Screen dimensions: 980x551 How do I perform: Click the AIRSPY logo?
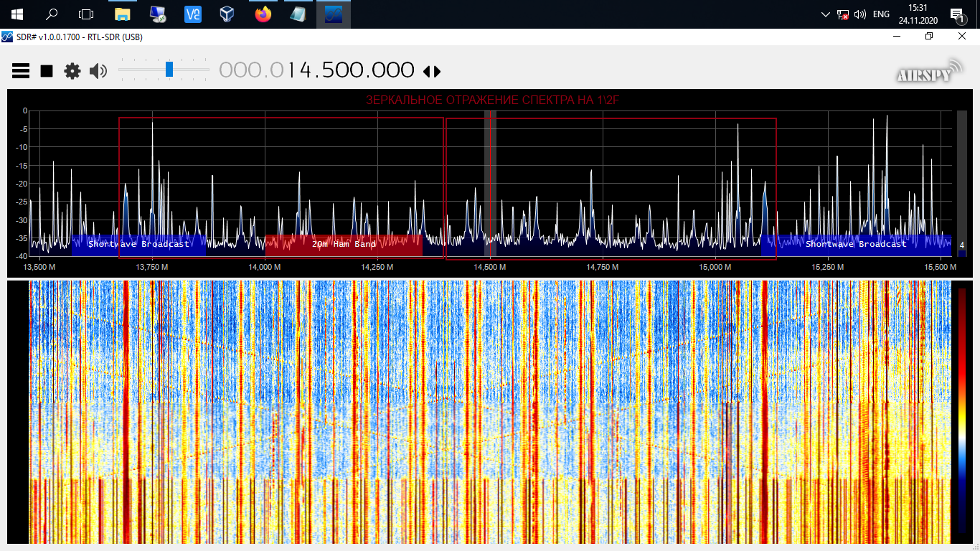[x=929, y=72]
